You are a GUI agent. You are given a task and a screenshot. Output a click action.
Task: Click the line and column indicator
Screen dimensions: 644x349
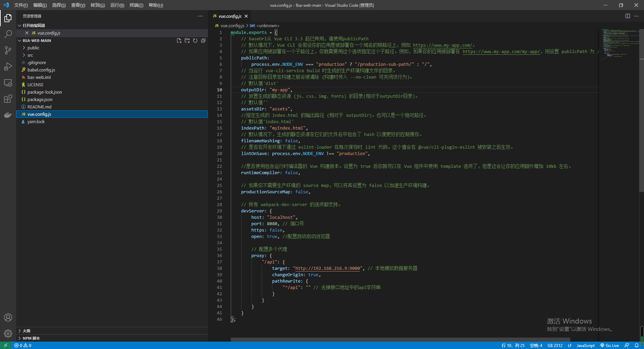click(x=513, y=345)
